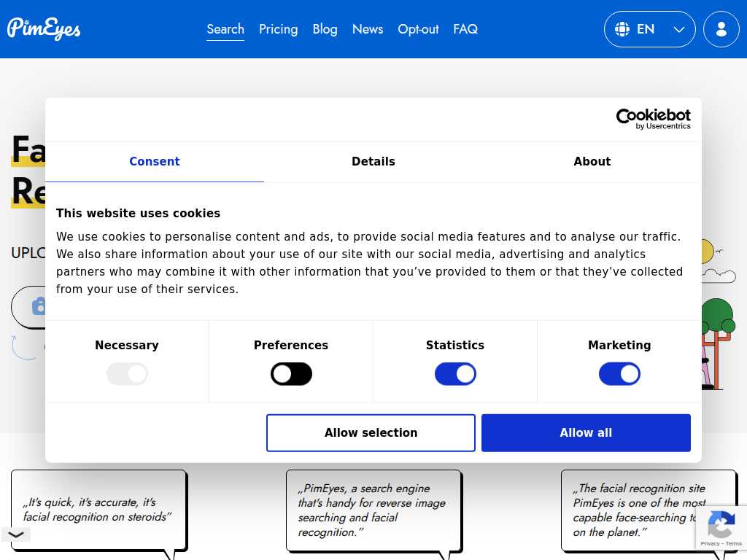Open the Pricing page

point(278,29)
